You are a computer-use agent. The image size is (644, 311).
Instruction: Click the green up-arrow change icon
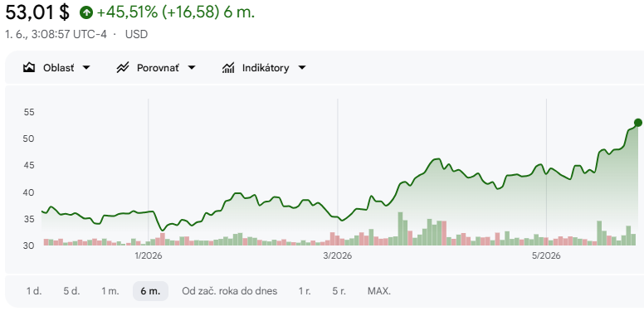[86, 12]
